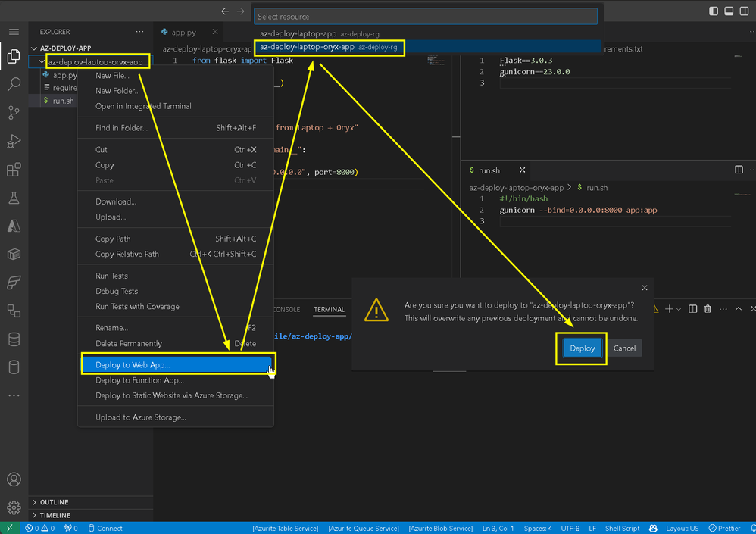
Task: Choose New File... from context menu
Action: 177,76
